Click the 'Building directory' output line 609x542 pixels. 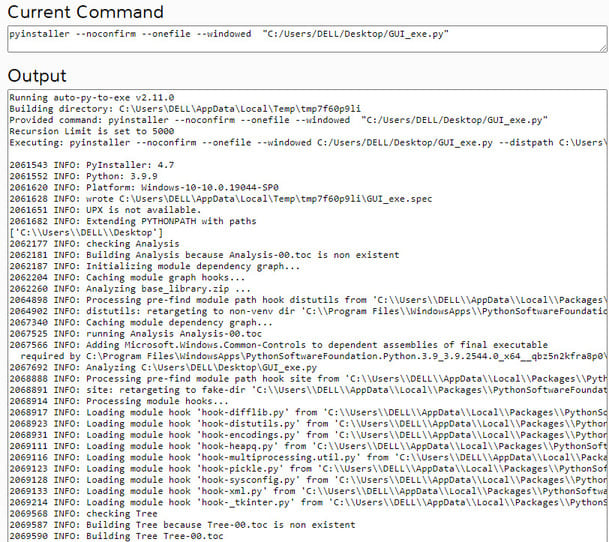185,109
